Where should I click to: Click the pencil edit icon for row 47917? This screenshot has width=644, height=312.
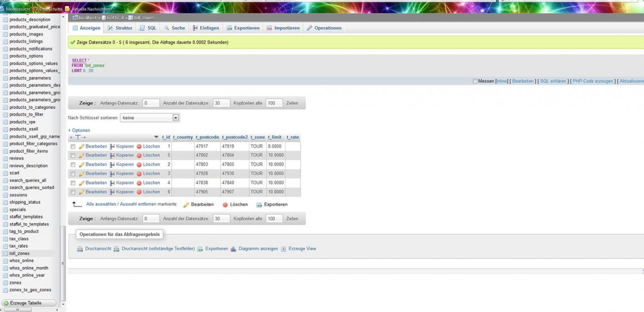click(x=81, y=146)
